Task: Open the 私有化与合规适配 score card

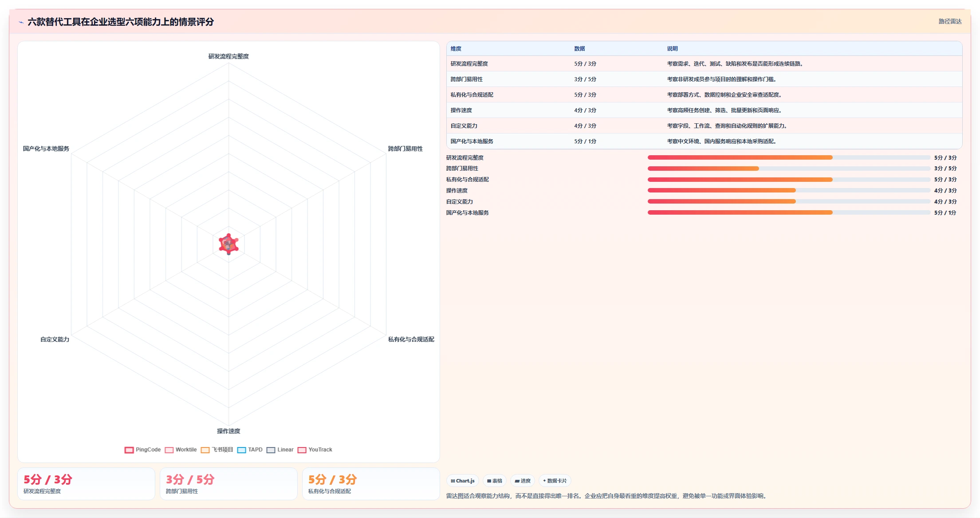Action: 371,484
